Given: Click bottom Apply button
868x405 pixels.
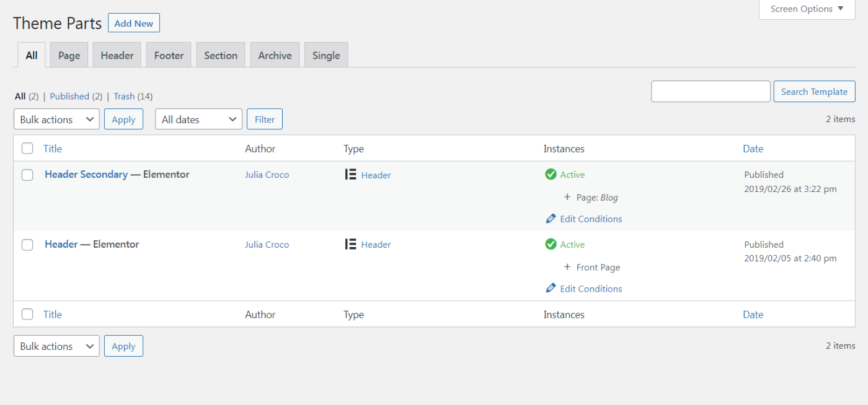Looking at the screenshot, I should pyautogui.click(x=123, y=346).
